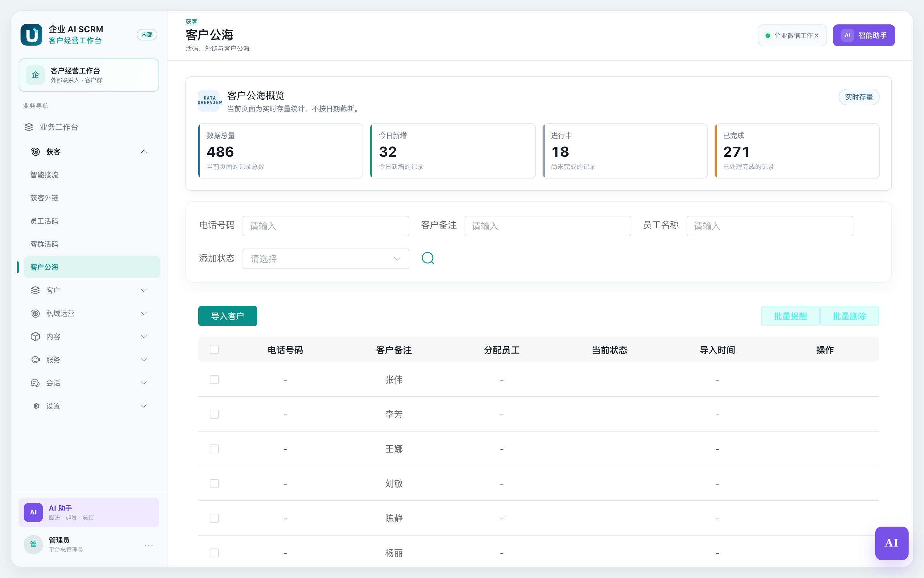
Task: Open the 添加状态 dropdown
Action: (326, 259)
